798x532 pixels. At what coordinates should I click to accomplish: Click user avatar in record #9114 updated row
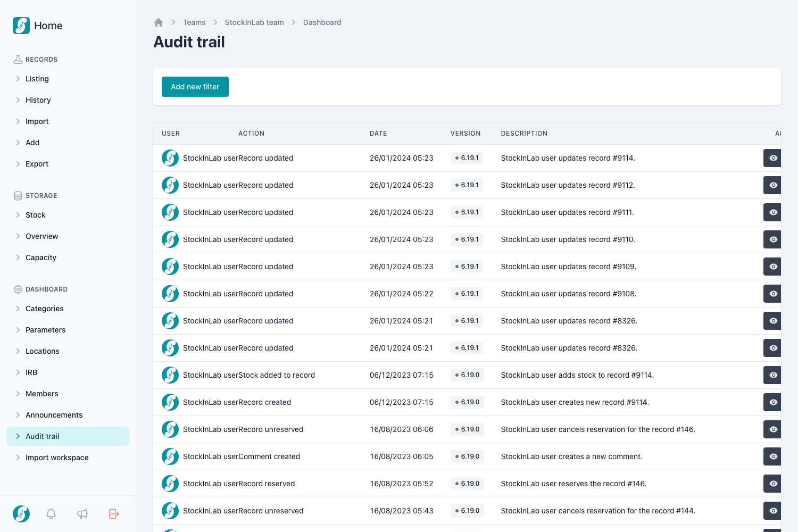(x=170, y=158)
